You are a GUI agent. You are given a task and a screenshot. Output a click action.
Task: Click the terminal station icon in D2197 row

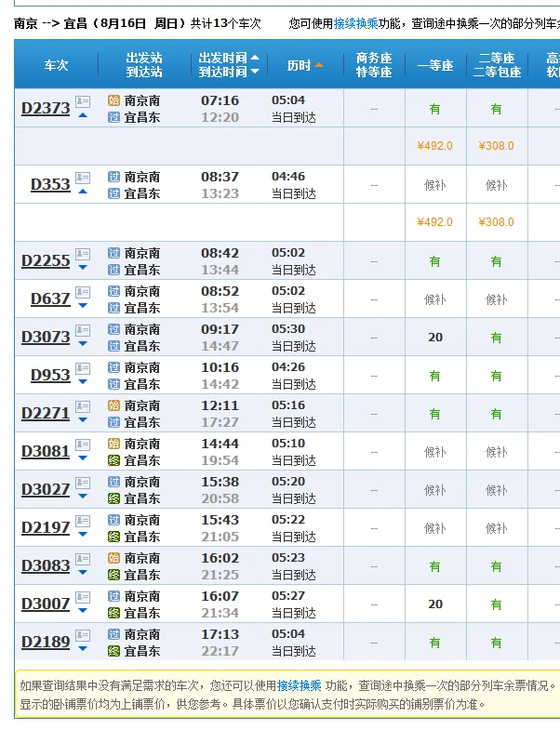(x=114, y=538)
